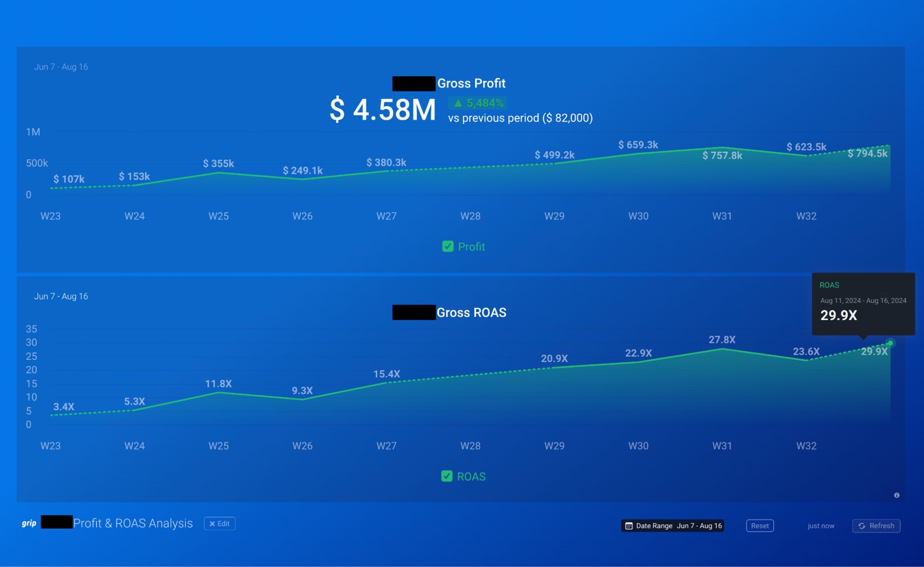The image size is (924, 567).
Task: Click the 'vs previous period ($ 82,000)' text
Action: [520, 118]
